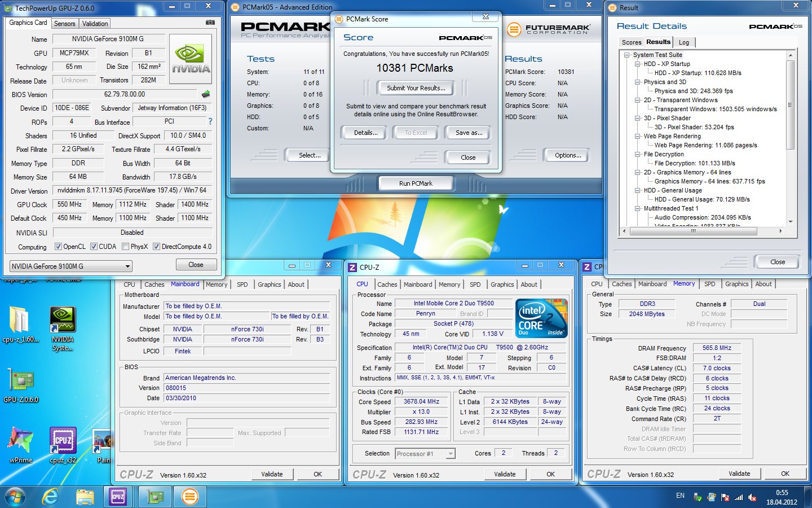The height and width of the screenshot is (508, 812).
Task: Click the Bus Interface question mark icon
Action: click(210, 121)
